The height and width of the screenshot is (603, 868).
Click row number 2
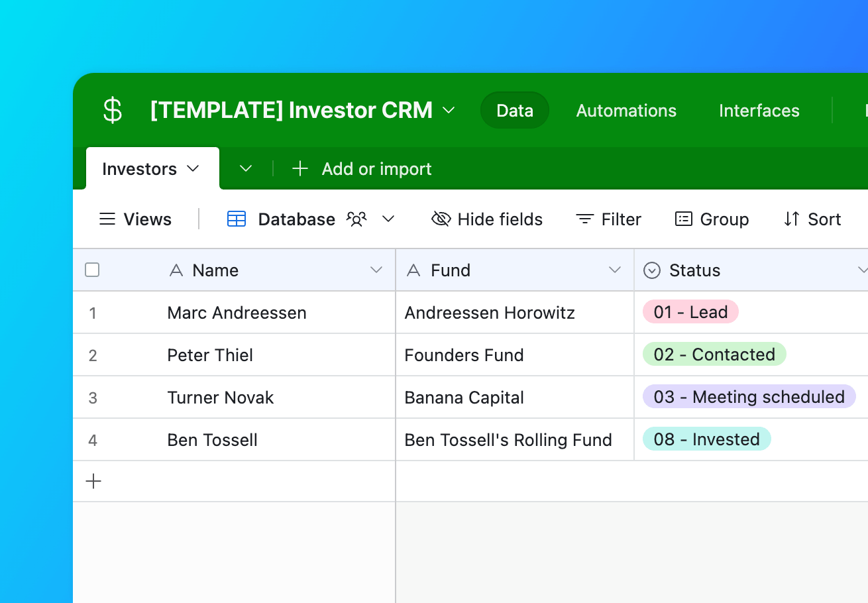click(93, 355)
